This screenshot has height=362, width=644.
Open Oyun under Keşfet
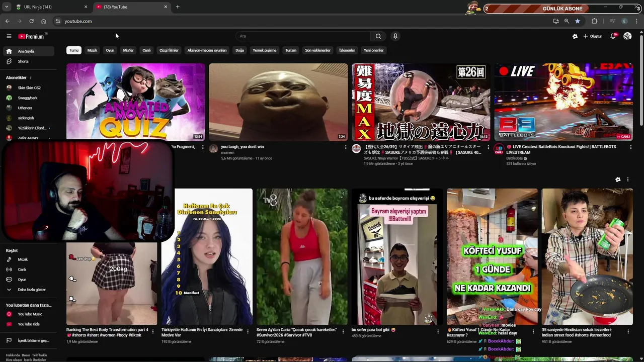click(x=28, y=280)
